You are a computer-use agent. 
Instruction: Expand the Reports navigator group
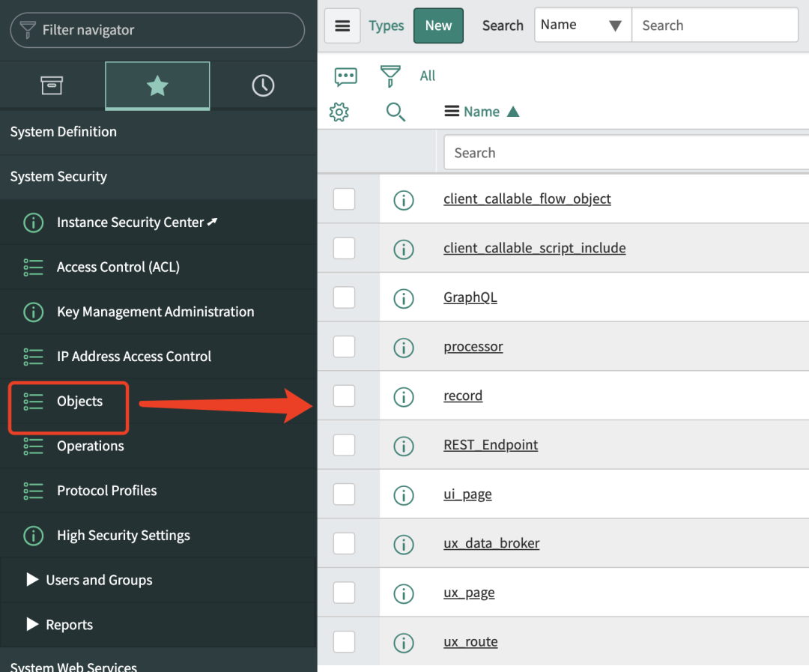(x=32, y=625)
